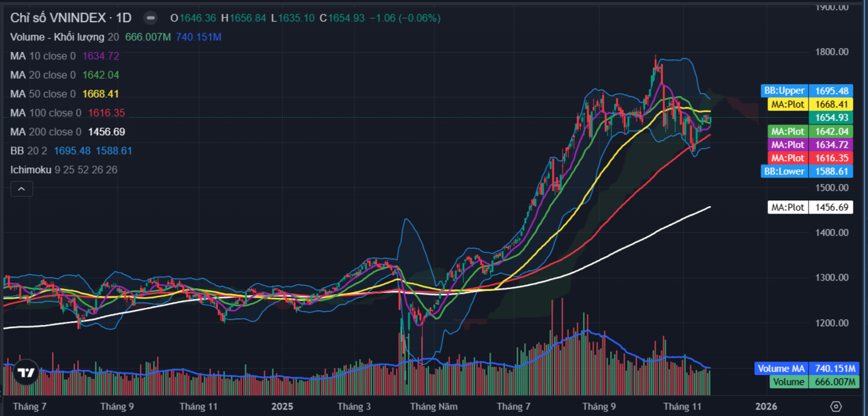Viewport: 868px width, 416px height.
Task: Select the Volume - Khối lượng indicator legend
Action: tap(57, 37)
